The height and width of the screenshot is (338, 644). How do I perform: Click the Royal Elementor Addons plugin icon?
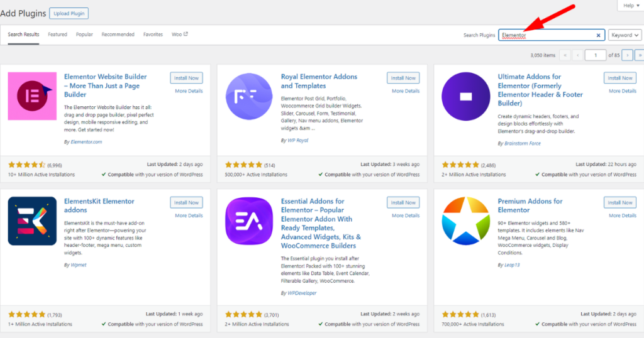(x=249, y=96)
